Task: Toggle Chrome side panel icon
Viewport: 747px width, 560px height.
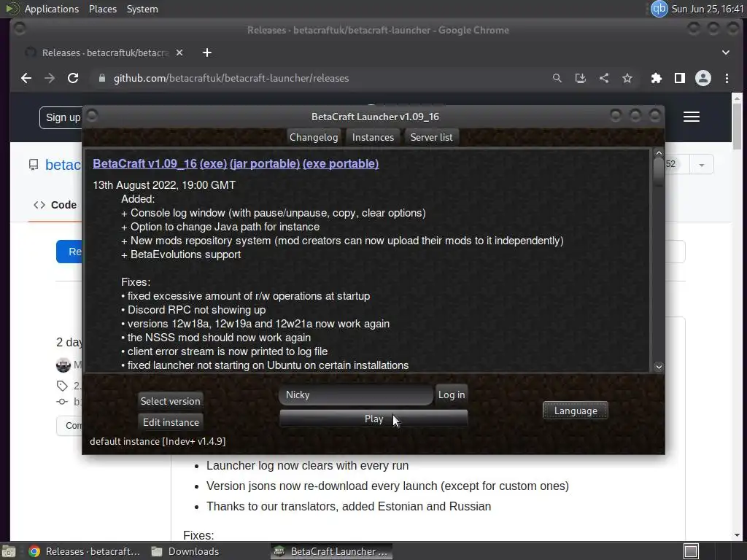Action: pos(680,78)
